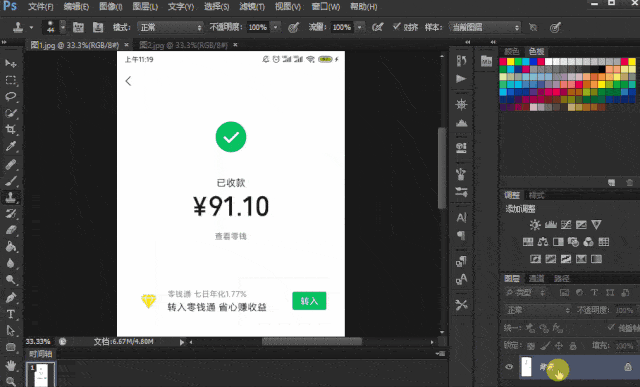This screenshot has width=640, height=387.
Task: Open the Flow slider dropdown arrow
Action: coord(360,27)
